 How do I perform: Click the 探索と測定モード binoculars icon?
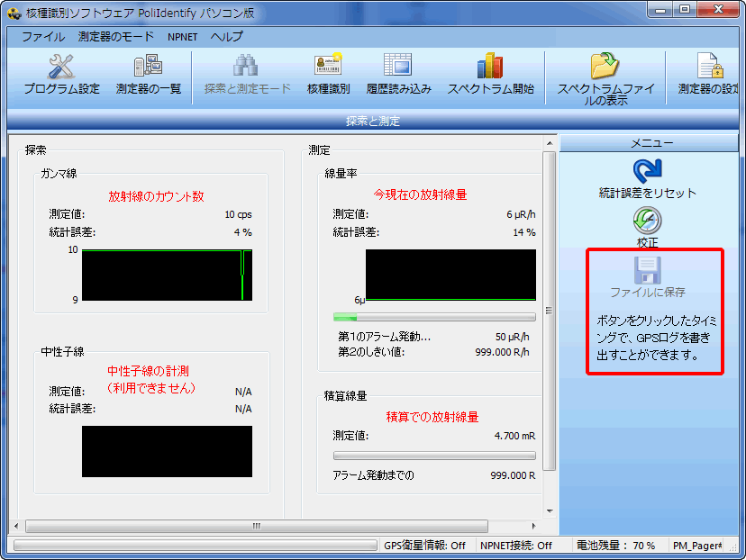coord(245,65)
